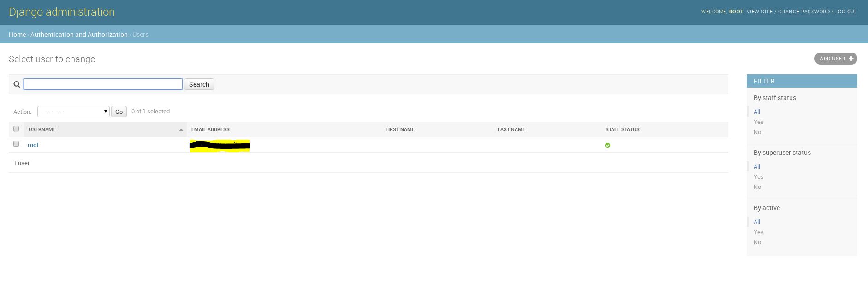This screenshot has width=868, height=288.
Task: Sort by Username column header
Action: tap(42, 129)
